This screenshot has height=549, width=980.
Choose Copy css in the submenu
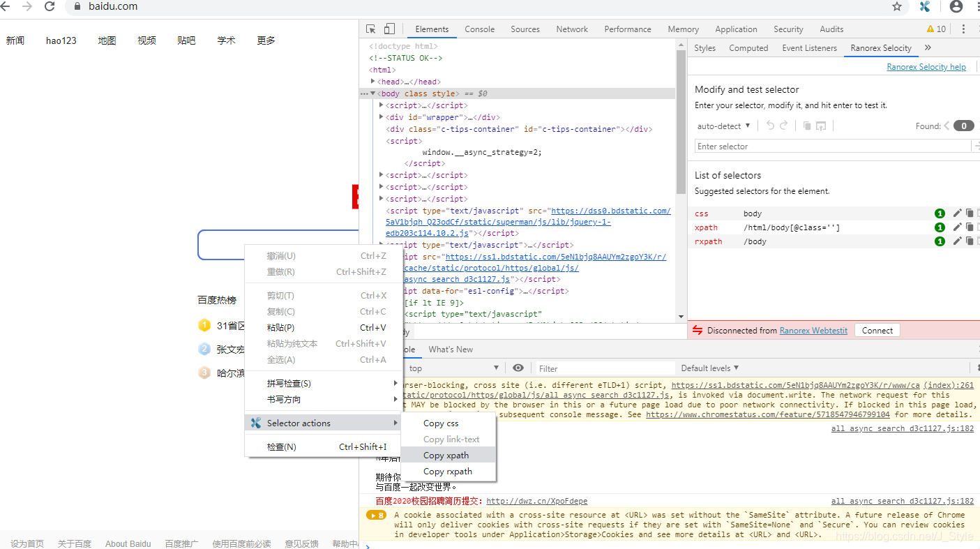[x=448, y=423]
